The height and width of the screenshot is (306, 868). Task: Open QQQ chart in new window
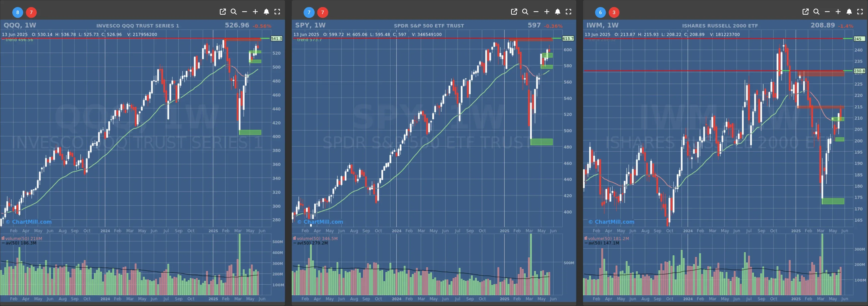click(223, 12)
